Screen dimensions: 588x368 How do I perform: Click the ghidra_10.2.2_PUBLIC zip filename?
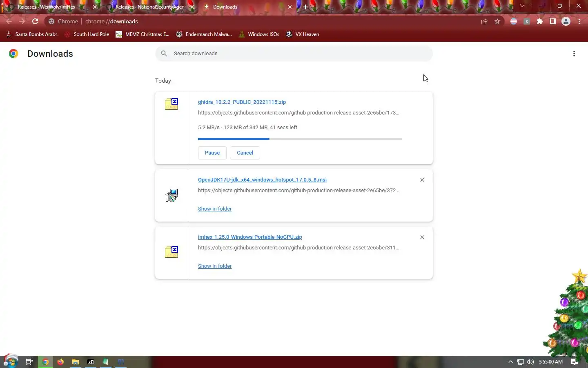coord(242,102)
